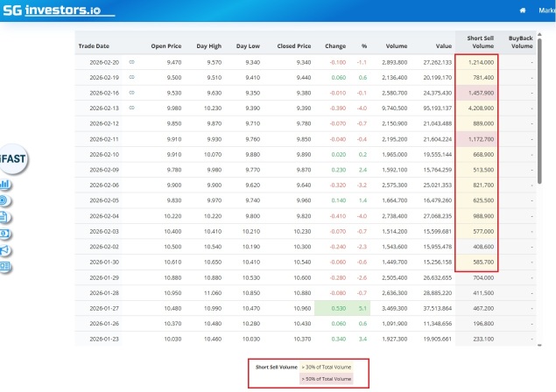Go to home via house icon

coord(523,10)
